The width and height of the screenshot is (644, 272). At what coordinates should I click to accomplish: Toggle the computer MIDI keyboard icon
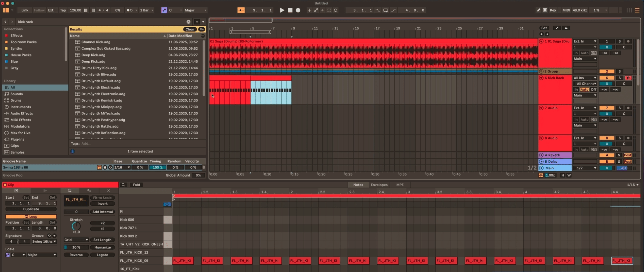point(545,10)
